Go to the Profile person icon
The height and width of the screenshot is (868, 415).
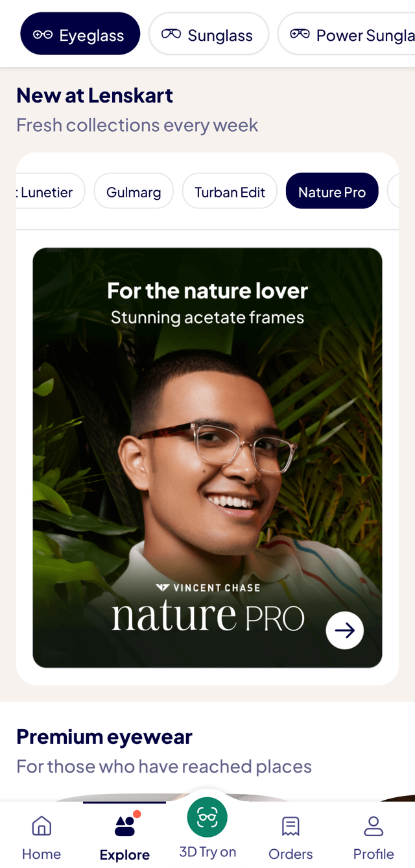(373, 826)
